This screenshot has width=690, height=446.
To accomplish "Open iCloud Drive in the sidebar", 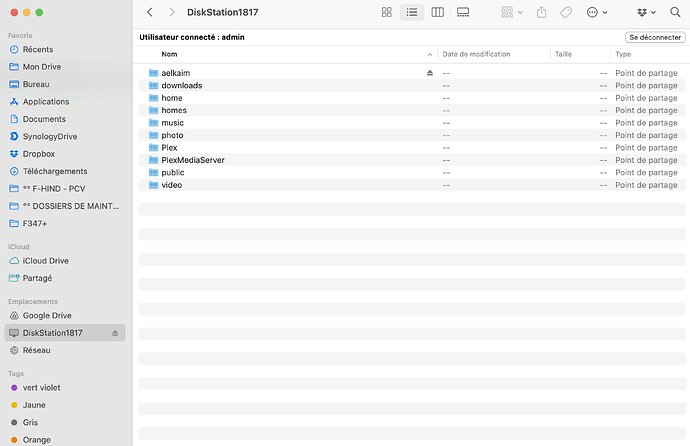I will pyautogui.click(x=65, y=261).
